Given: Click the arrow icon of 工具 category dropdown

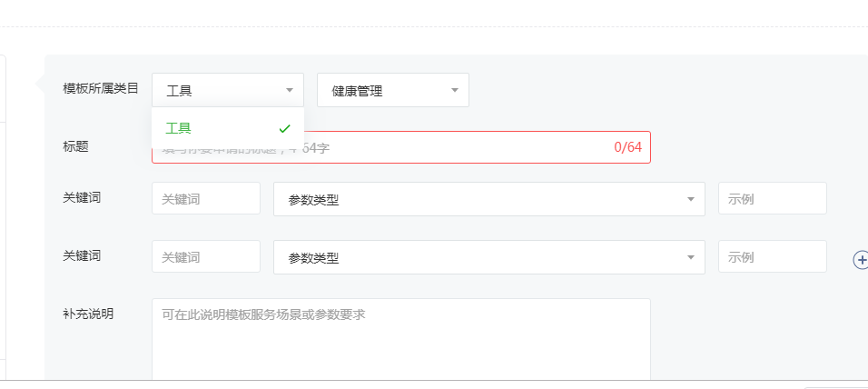Looking at the screenshot, I should tap(289, 90).
